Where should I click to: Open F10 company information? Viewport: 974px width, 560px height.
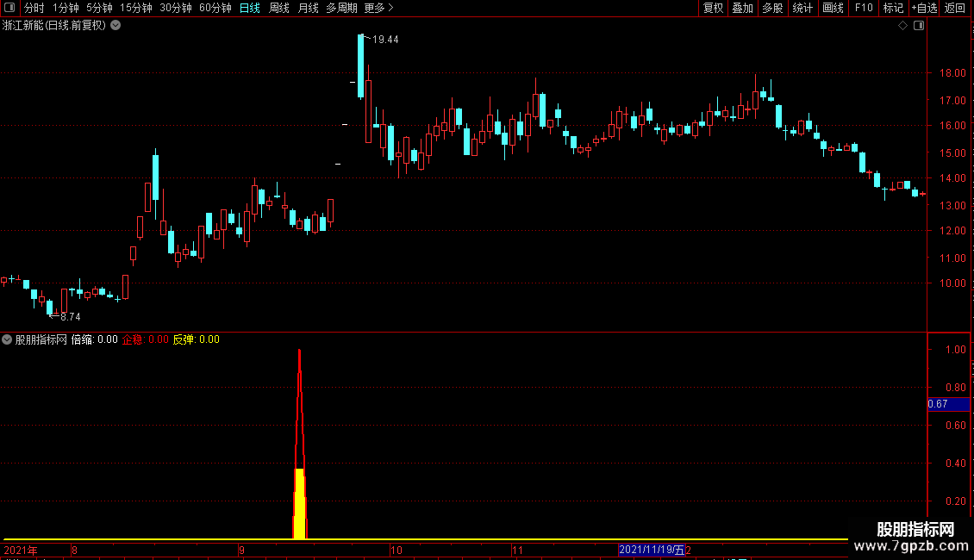tap(864, 8)
